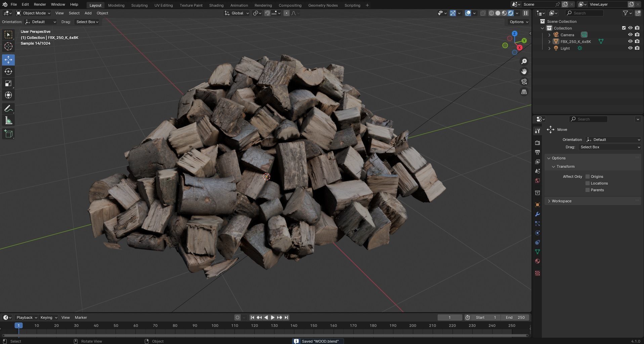Viewport: 644px width, 344px height.
Task: Jump to first frame button
Action: 252,317
